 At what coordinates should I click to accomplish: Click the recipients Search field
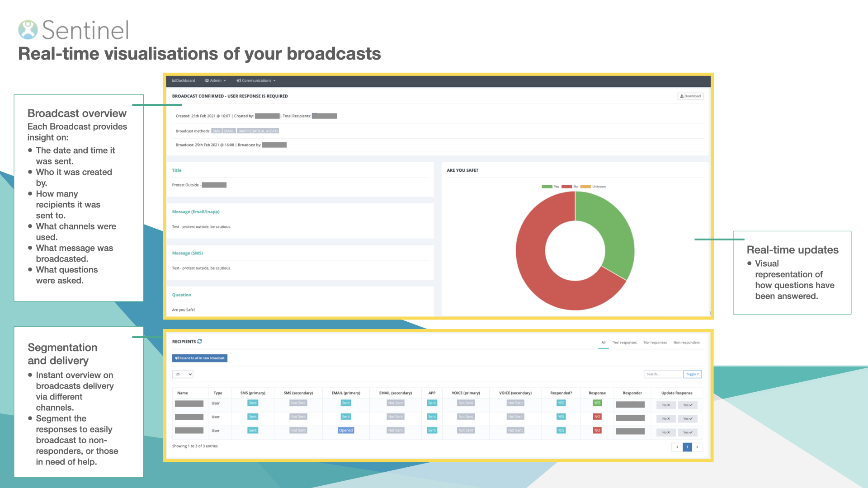click(x=662, y=374)
